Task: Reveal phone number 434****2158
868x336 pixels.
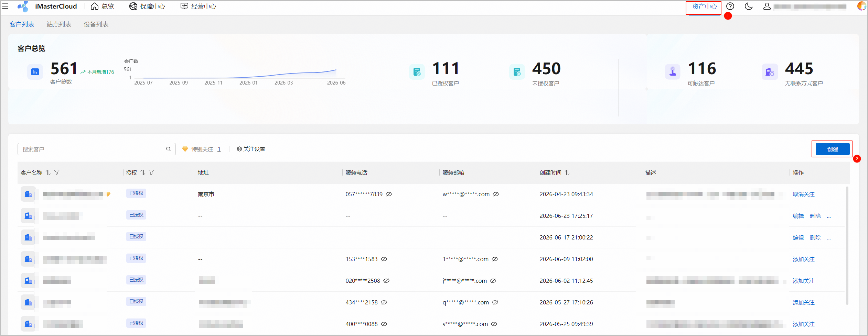Action: tap(384, 302)
